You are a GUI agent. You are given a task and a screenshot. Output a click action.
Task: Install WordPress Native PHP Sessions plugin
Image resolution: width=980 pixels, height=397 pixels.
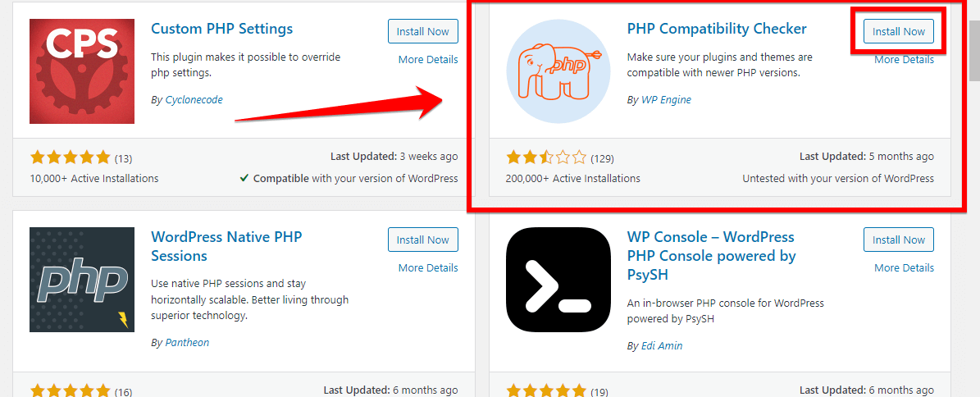[x=422, y=240]
